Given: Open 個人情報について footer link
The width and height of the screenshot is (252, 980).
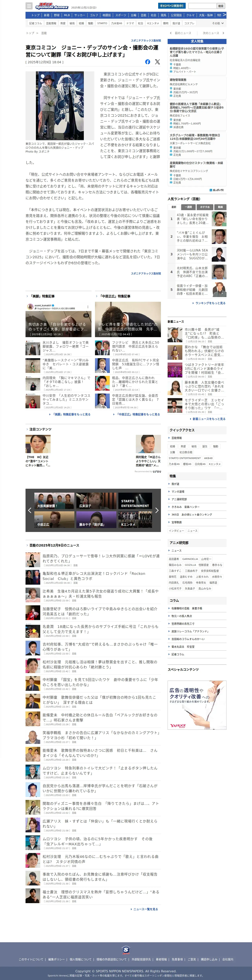Looking at the screenshot, I should point(80,960).
